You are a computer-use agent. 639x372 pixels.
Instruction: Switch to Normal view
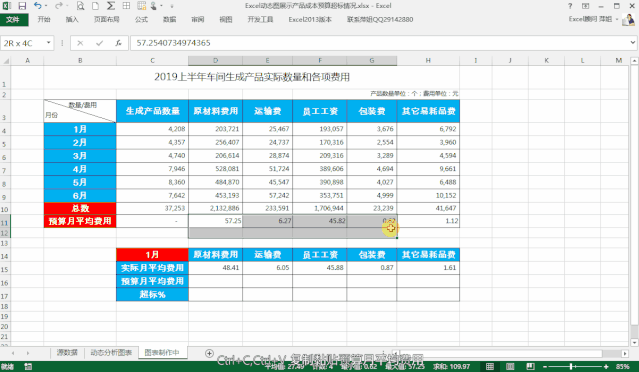point(490,366)
